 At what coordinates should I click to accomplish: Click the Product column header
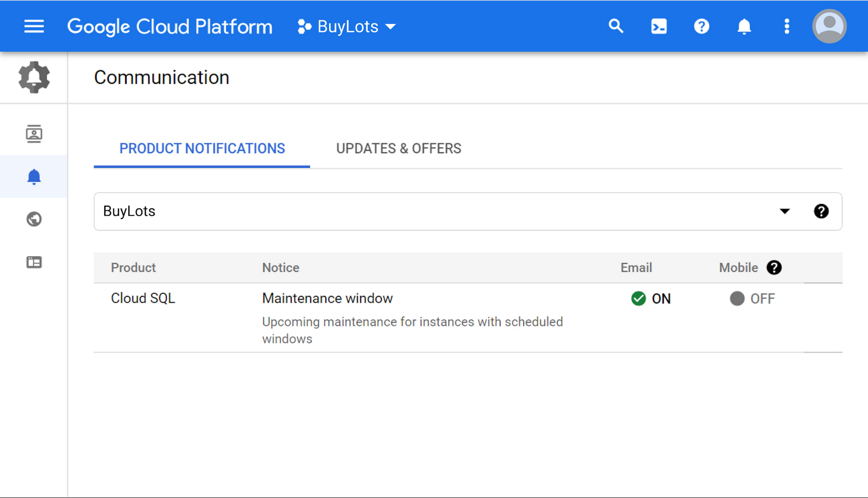click(133, 268)
